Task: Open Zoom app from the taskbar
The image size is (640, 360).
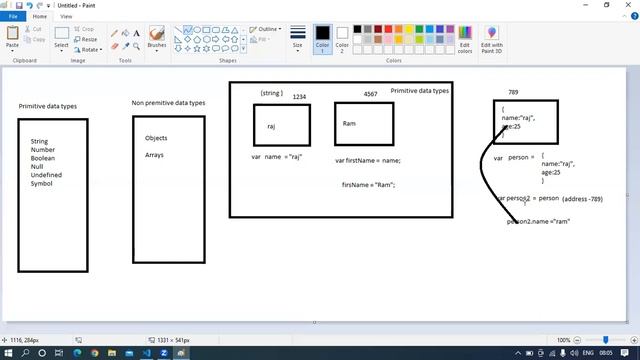Action: pos(164,353)
